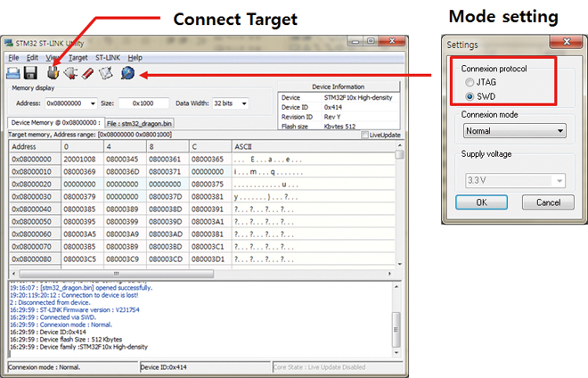Click memory cell 080003CD
588x378 pixels.
(x=167, y=259)
